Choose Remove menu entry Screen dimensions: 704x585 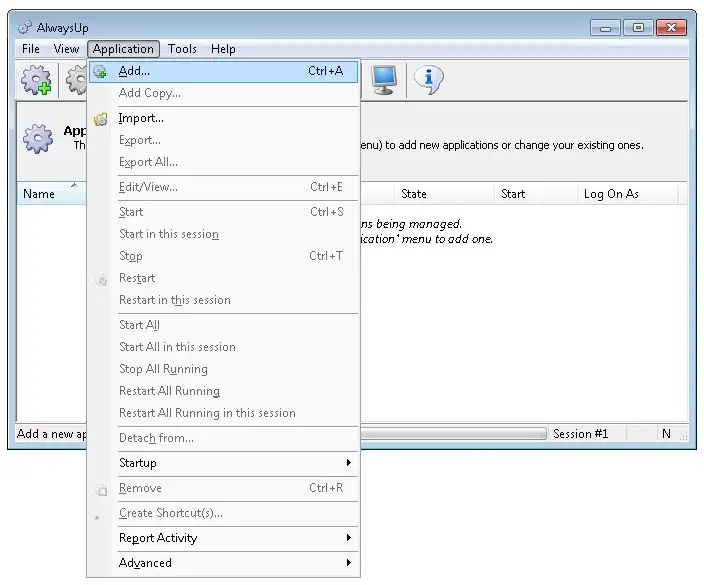point(224,488)
